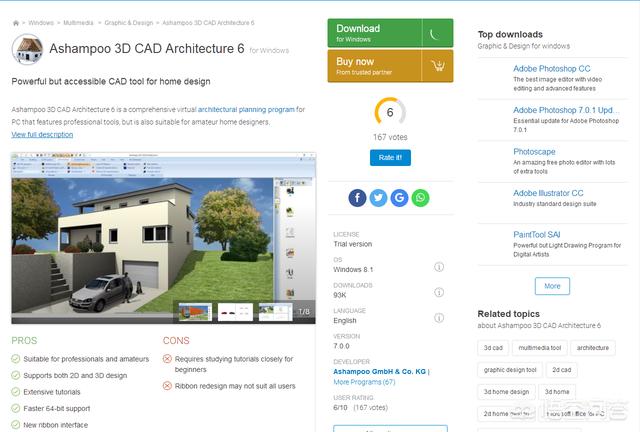
Task: Click the shopping cart icon on Buy now
Action: (x=438, y=66)
